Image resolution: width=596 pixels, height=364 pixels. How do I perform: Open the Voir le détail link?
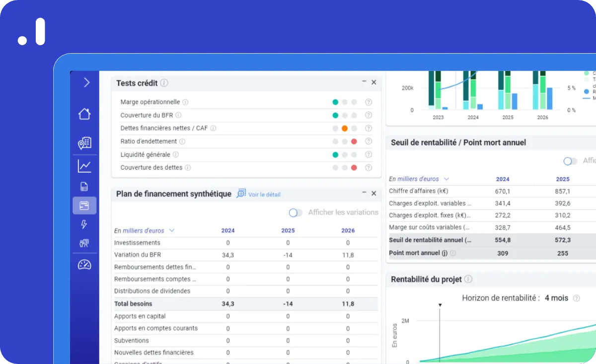(x=264, y=195)
